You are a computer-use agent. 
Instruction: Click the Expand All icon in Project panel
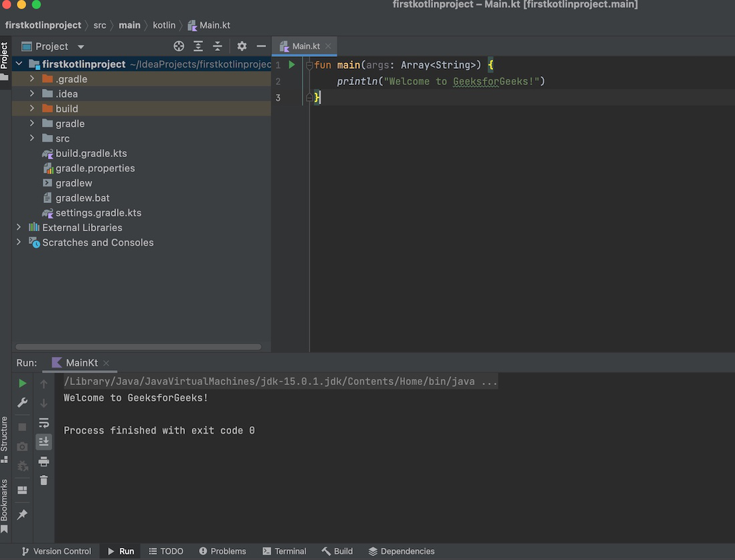[x=198, y=46]
